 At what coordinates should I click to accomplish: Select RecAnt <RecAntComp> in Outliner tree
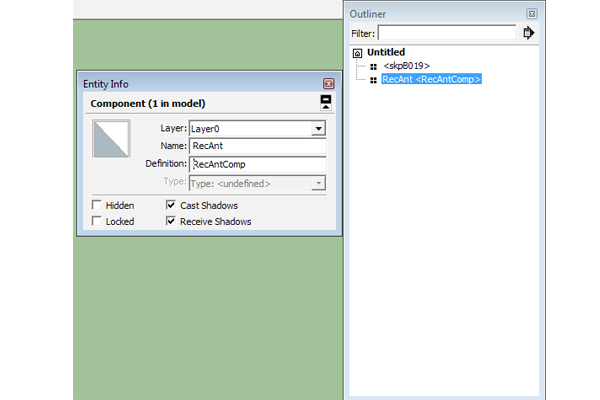click(432, 79)
